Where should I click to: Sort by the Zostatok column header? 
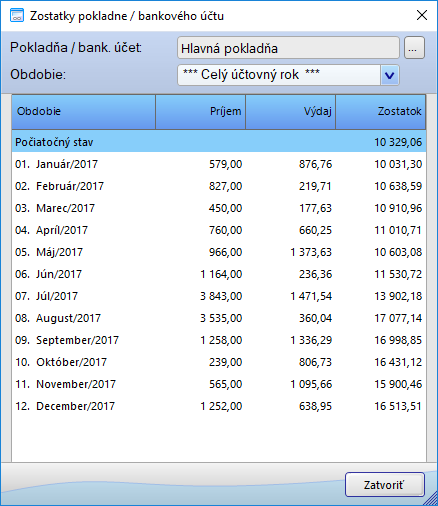pyautogui.click(x=381, y=112)
